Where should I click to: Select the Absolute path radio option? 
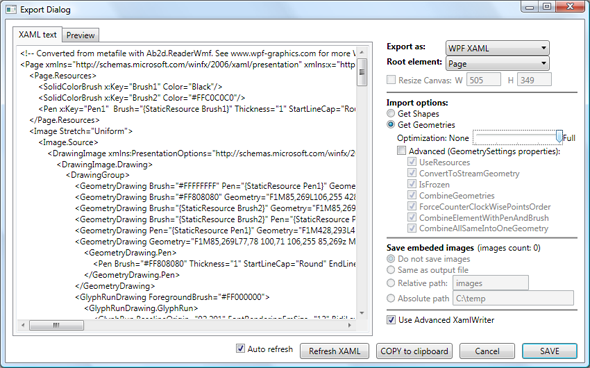[391, 298]
